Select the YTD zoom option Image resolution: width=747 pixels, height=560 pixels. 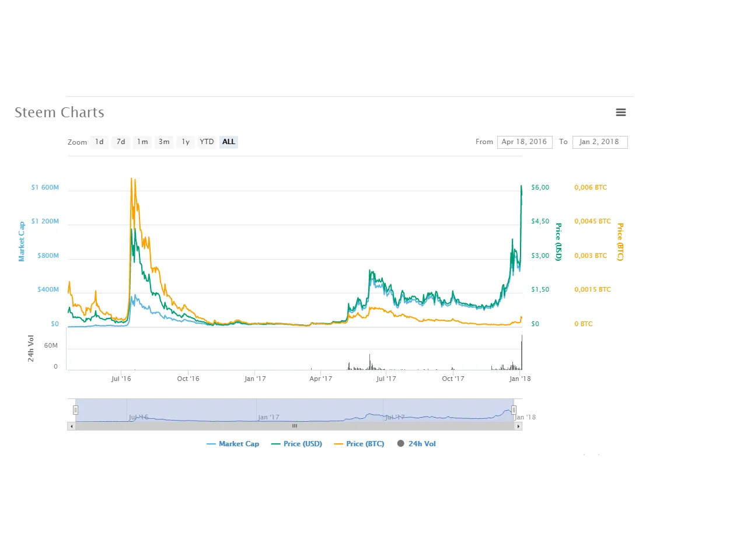pyautogui.click(x=207, y=142)
